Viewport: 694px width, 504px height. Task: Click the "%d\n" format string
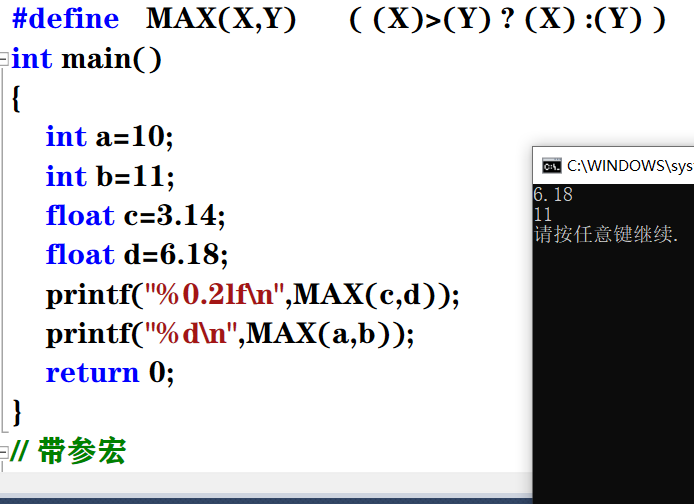[191, 334]
